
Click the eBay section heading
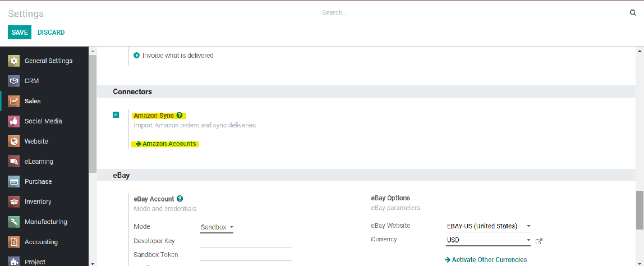coord(121,175)
